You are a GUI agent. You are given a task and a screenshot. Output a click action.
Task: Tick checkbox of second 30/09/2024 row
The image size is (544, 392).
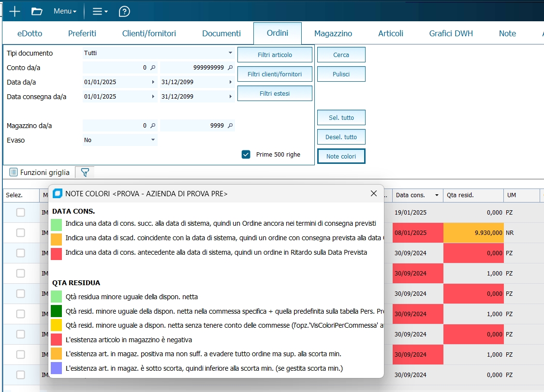click(20, 274)
